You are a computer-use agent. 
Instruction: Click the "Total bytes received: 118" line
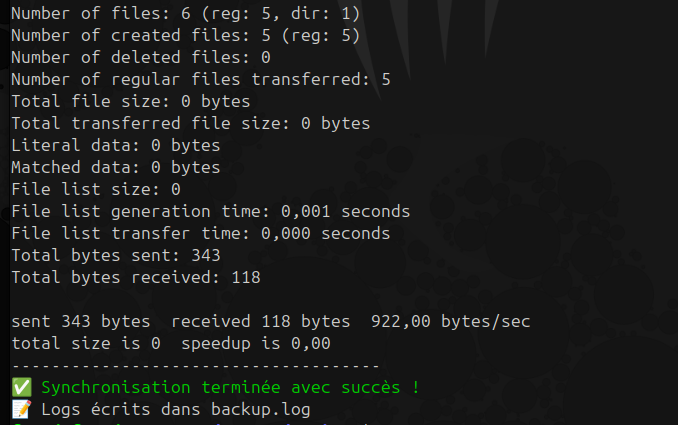(135, 277)
